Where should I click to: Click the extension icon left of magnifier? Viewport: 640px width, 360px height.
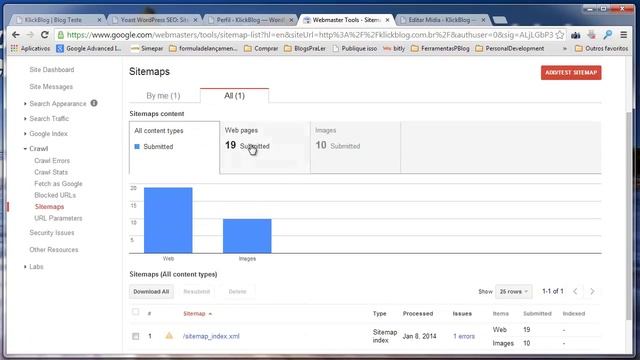click(591, 35)
